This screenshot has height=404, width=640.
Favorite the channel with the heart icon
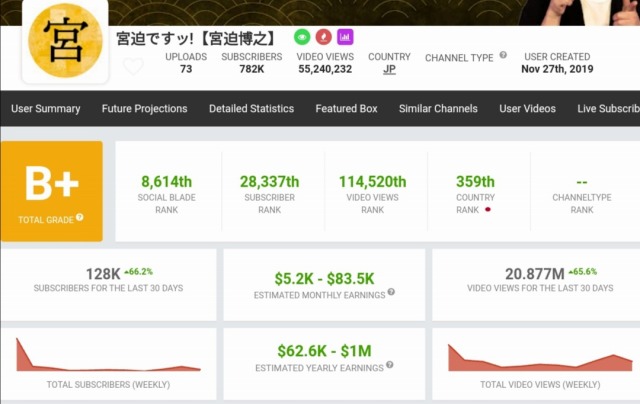pyautogui.click(x=133, y=66)
